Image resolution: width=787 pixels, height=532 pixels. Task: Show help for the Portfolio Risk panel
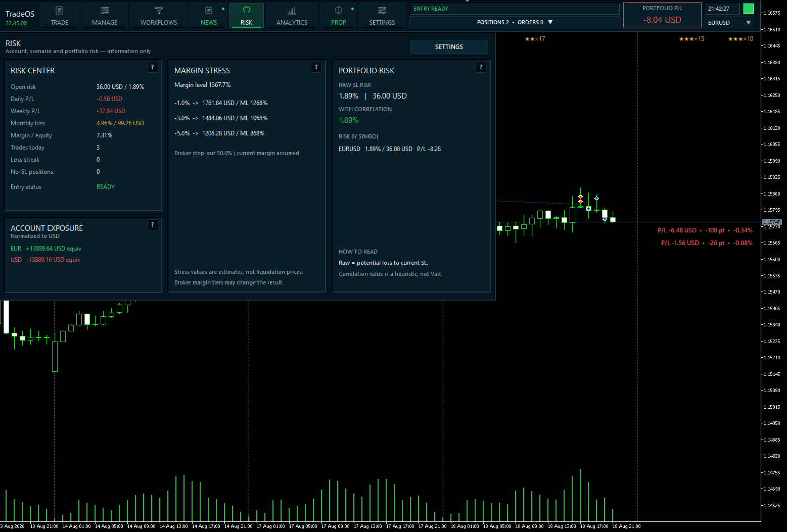tap(481, 67)
